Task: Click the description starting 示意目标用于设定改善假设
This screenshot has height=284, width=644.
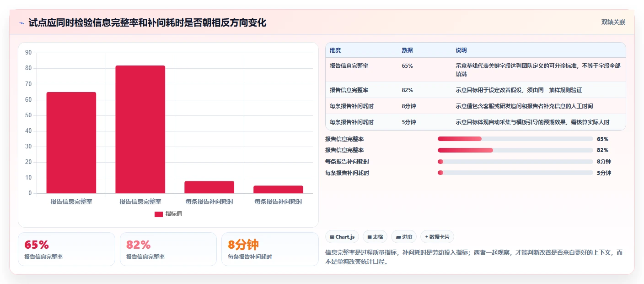Action: click(x=519, y=90)
